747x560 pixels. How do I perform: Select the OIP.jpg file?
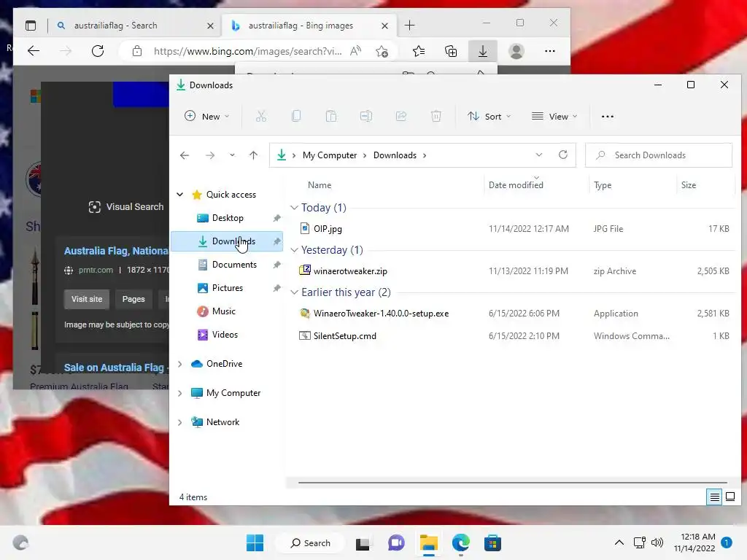pos(328,229)
